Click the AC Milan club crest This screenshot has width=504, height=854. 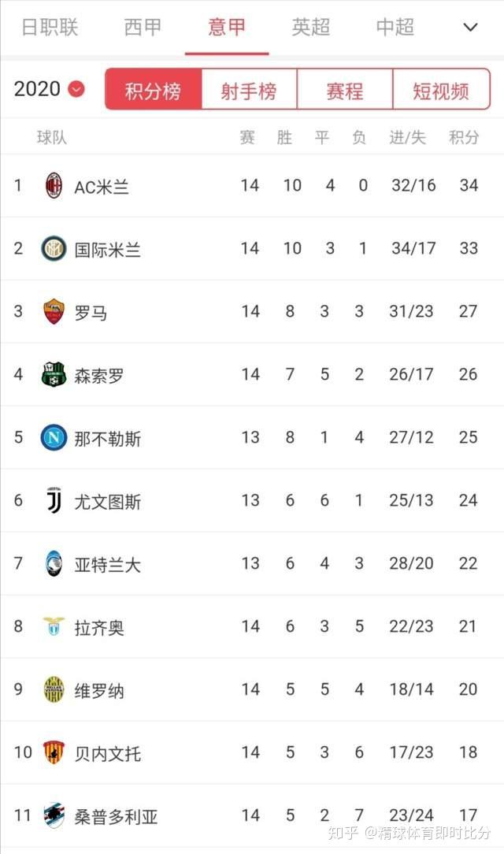pos(54,186)
